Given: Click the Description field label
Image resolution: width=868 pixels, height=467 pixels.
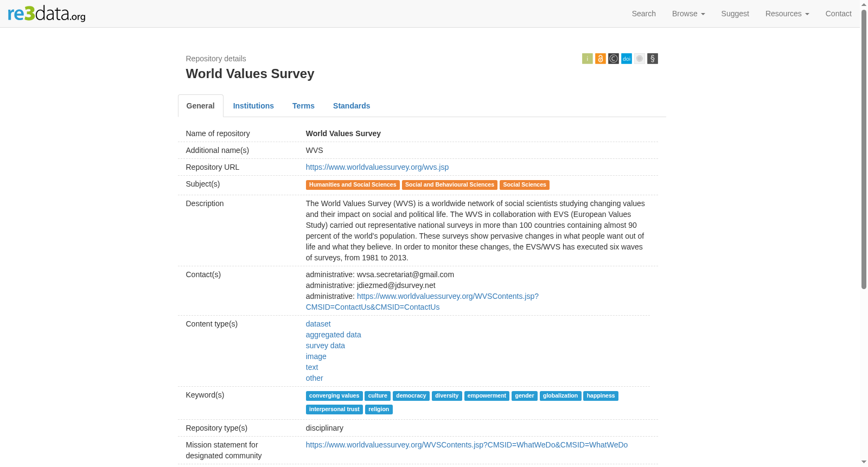Looking at the screenshot, I should pyautogui.click(x=205, y=203).
